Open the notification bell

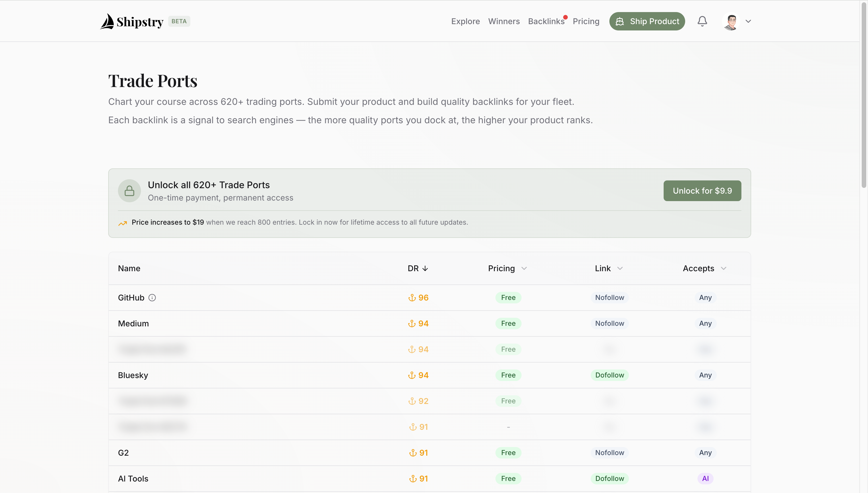tap(702, 21)
